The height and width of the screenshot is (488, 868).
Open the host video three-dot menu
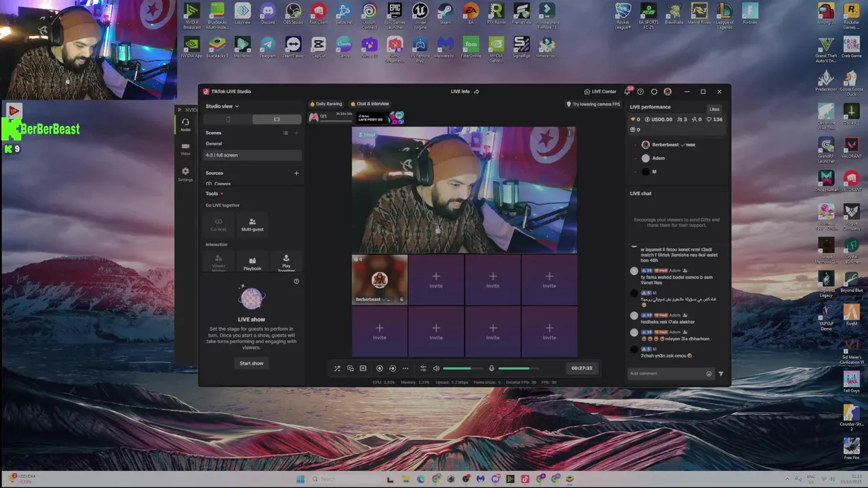[570, 134]
